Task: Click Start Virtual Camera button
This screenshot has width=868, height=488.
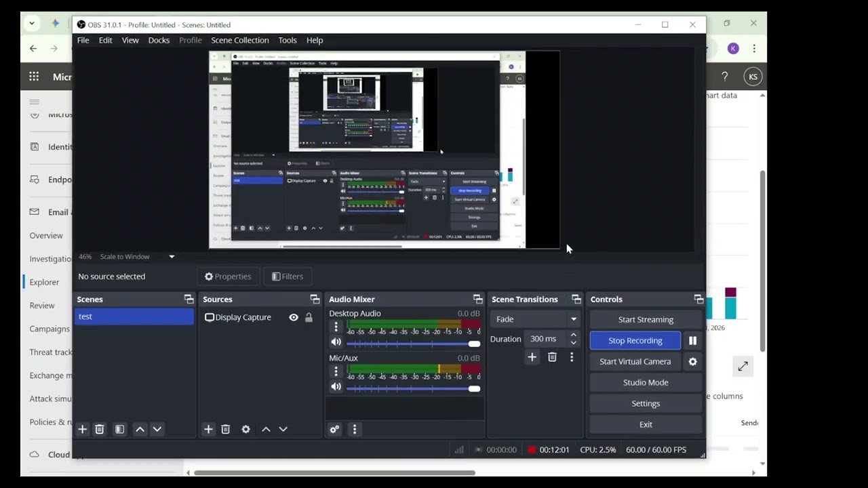Action: pyautogui.click(x=635, y=361)
